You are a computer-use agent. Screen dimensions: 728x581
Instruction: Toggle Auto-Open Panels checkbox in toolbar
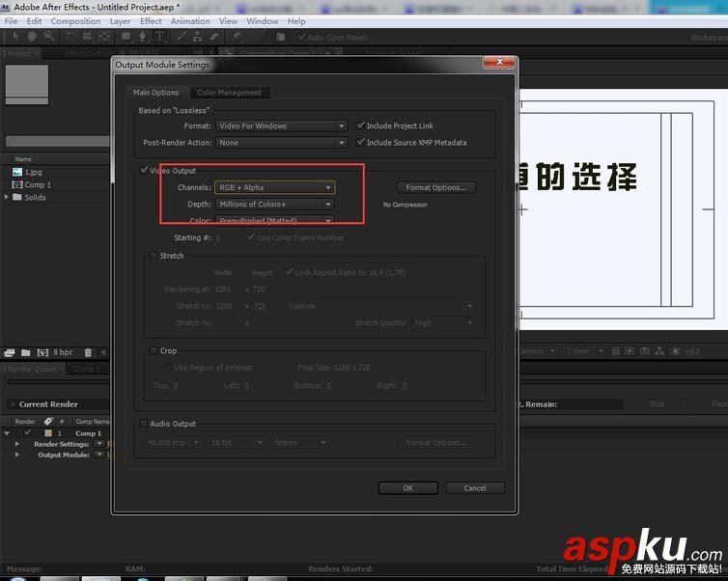[301, 37]
